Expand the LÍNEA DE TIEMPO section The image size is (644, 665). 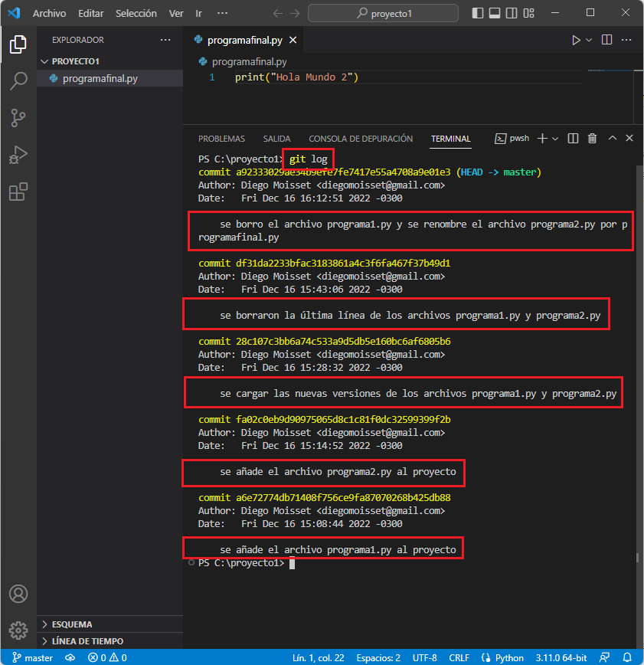pyautogui.click(x=110, y=640)
